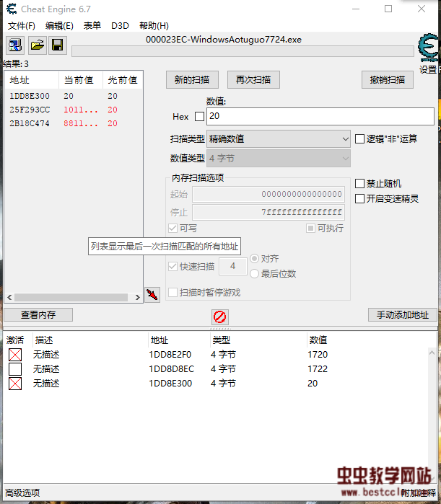Image resolution: width=441 pixels, height=504 pixels.
Task: Enable 扫描时暂停游戏 checkbox
Action: coord(173,293)
